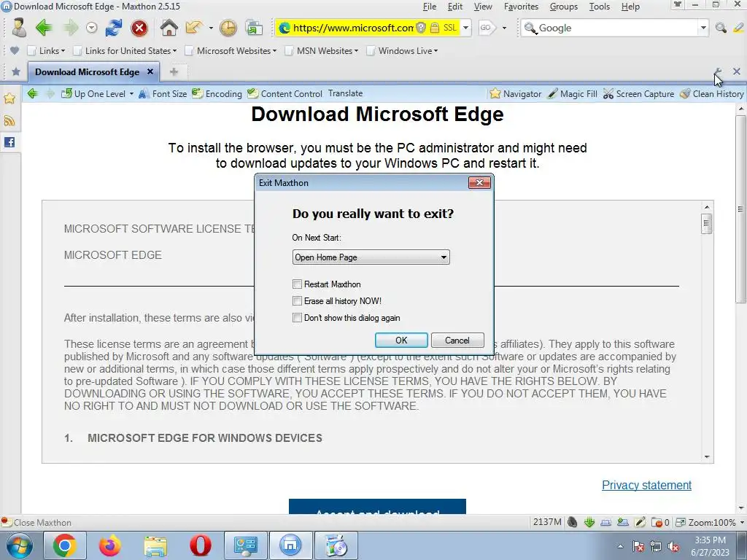This screenshot has width=747, height=560.
Task: Open the View menu
Action: pos(483,7)
